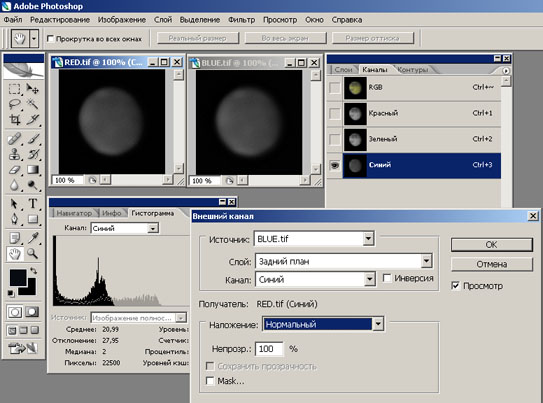Select the 'Красный' channel thumbnail
The height and width of the screenshot is (403, 543).
click(x=355, y=114)
